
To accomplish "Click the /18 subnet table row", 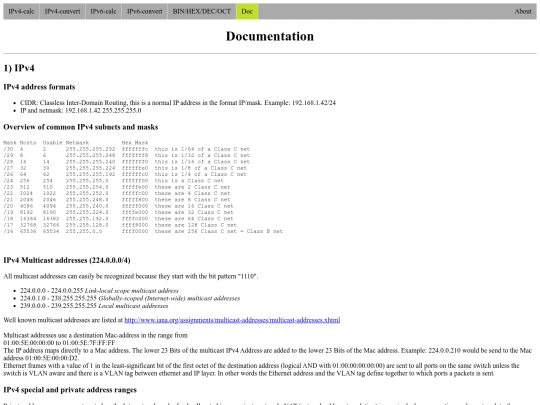I will 118,218.
